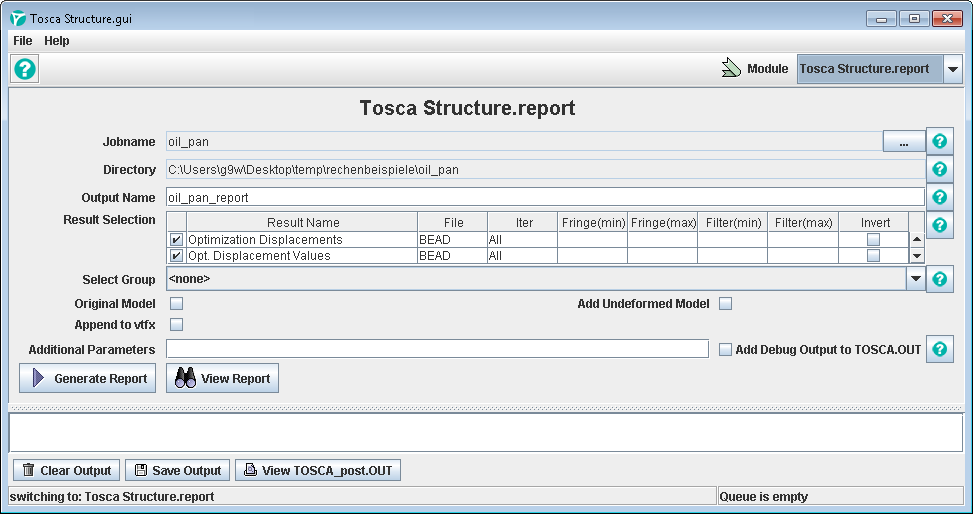The image size is (973, 514).
Task: Click the File column header
Action: (x=453, y=222)
